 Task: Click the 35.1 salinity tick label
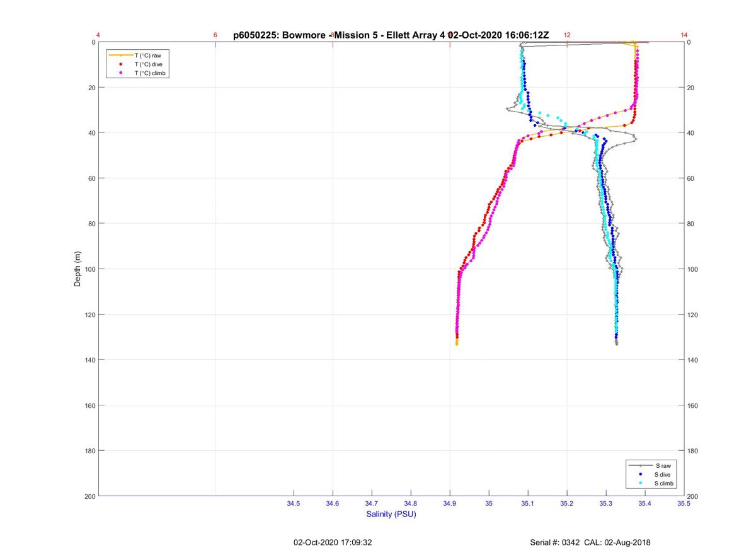coord(528,504)
